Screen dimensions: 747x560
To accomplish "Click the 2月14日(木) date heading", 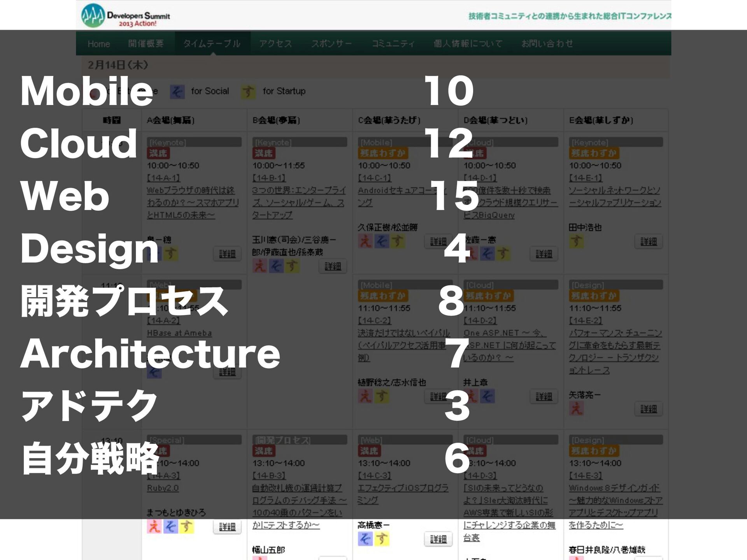I will 118,65.
